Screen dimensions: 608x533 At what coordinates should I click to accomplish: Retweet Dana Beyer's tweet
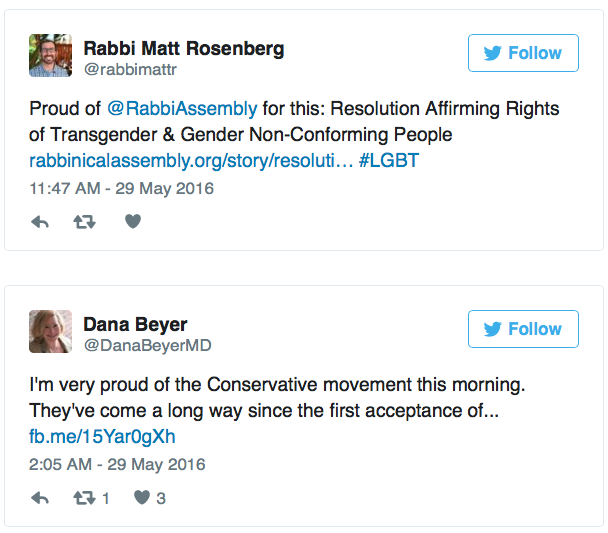click(85, 497)
